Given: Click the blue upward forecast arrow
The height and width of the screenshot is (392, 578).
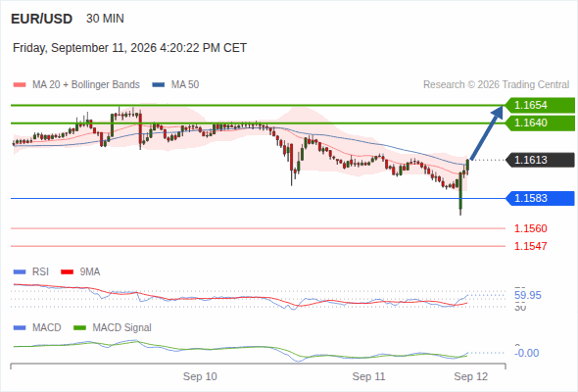Looking at the screenshot, I should [x=487, y=132].
